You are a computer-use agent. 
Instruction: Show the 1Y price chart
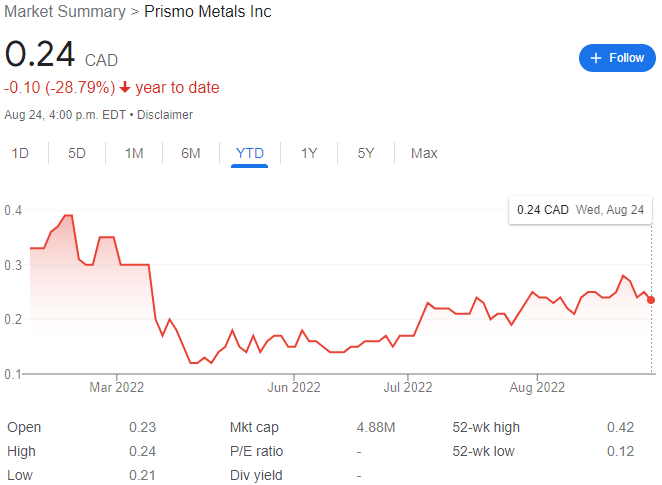[x=309, y=153]
